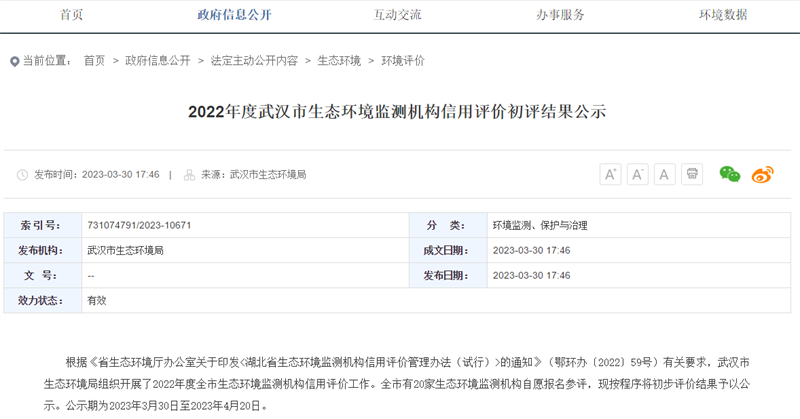The image size is (800, 419).
Task: Click the 效力状态 label cell
Action: [x=43, y=300]
